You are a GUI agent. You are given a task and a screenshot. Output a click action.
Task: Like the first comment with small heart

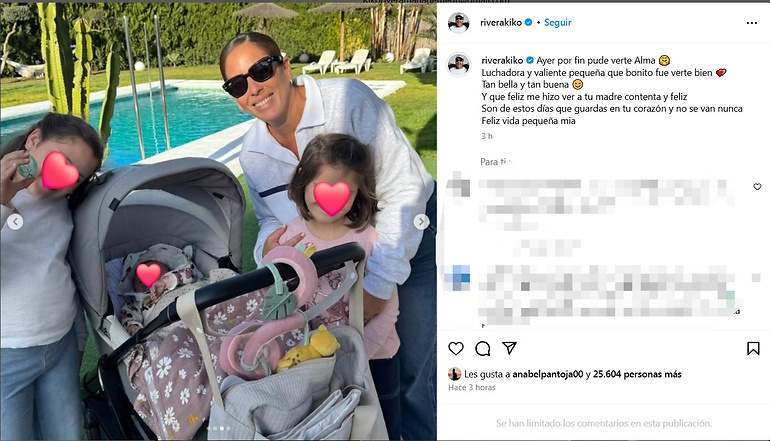pos(757,187)
